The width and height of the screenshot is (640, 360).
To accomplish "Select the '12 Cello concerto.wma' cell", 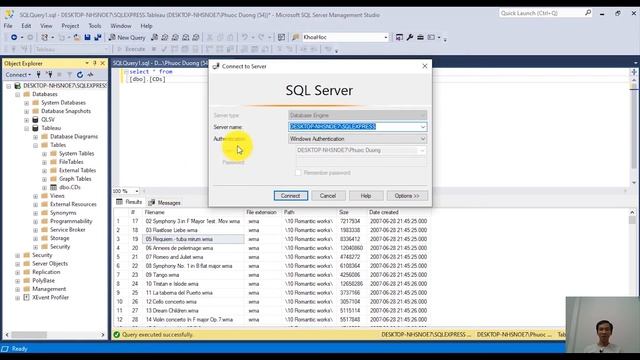I will coord(193,302).
